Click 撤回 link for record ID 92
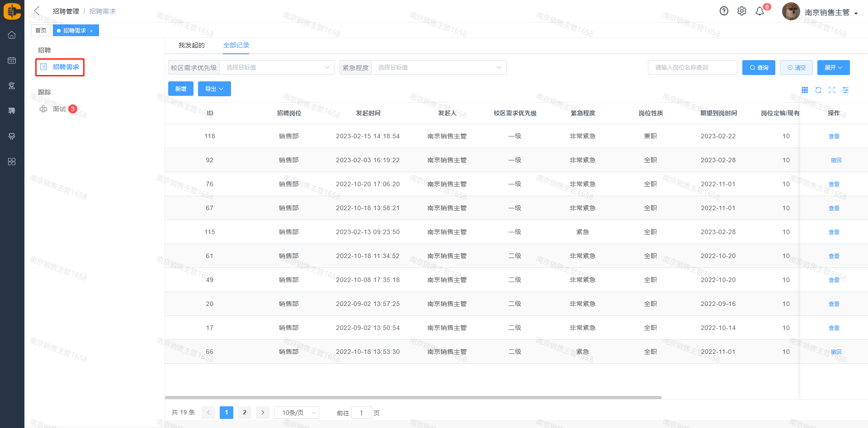868x428 pixels. tap(836, 160)
